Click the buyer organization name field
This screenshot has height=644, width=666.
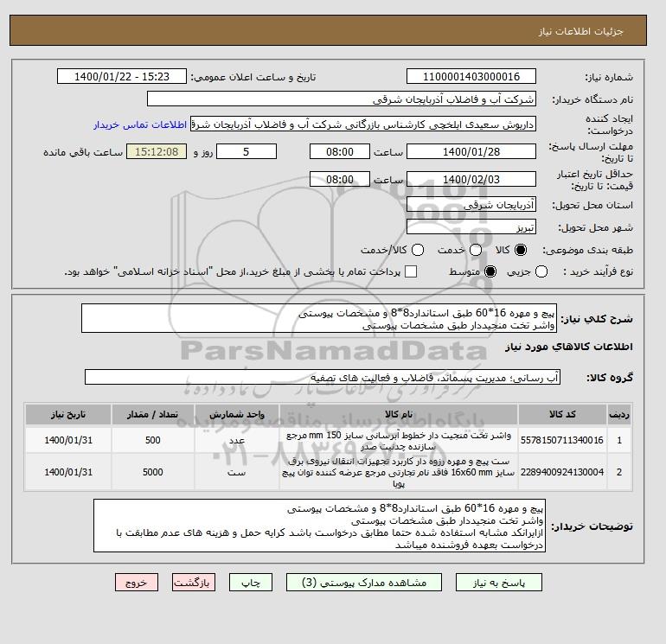coord(342,99)
